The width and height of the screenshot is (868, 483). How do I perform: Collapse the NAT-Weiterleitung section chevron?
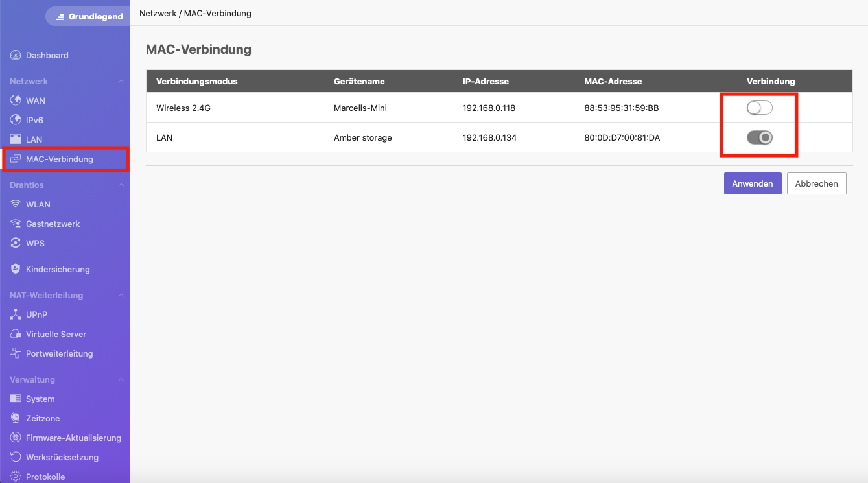click(x=121, y=295)
